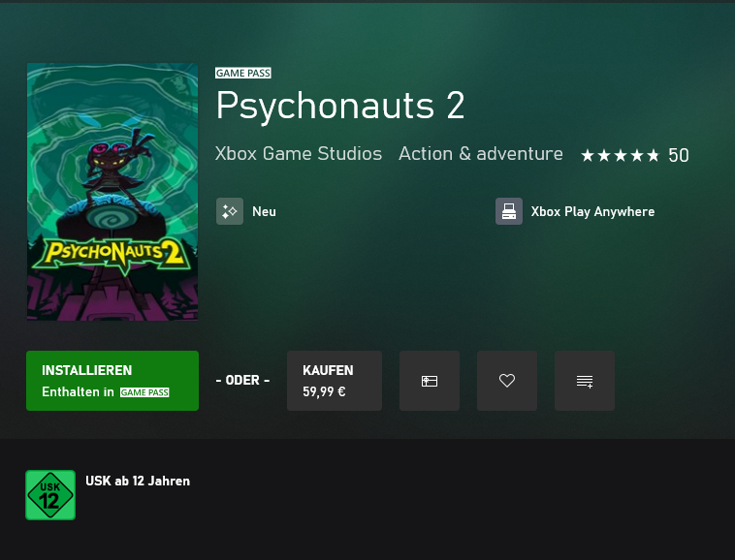Click the five-star rating display
Viewport: 735px width, 560px height.
tap(621, 155)
